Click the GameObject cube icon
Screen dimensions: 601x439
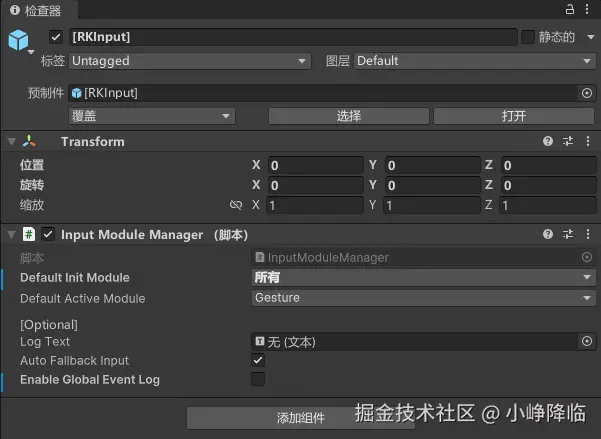click(19, 39)
